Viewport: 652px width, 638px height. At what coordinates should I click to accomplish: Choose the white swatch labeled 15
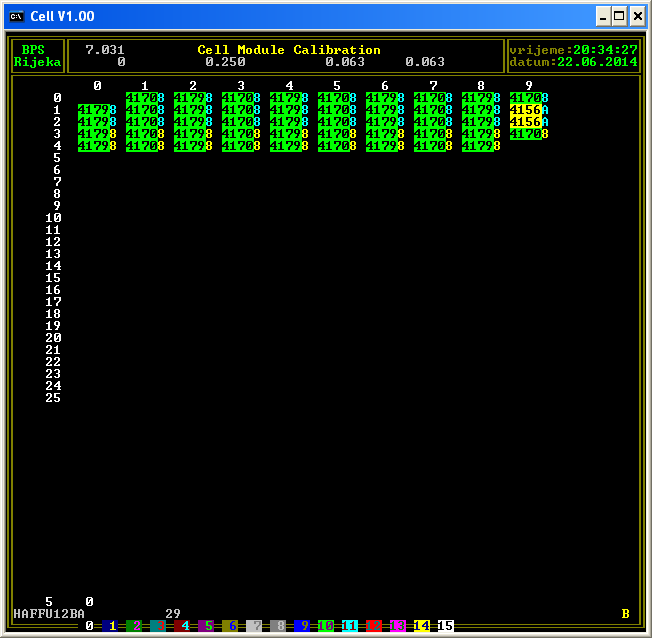point(446,626)
